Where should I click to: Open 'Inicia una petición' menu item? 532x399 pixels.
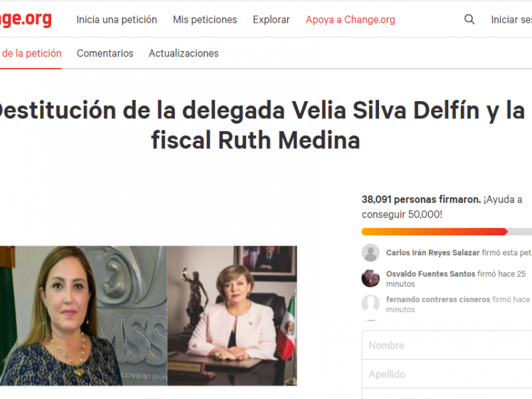pyautogui.click(x=117, y=20)
